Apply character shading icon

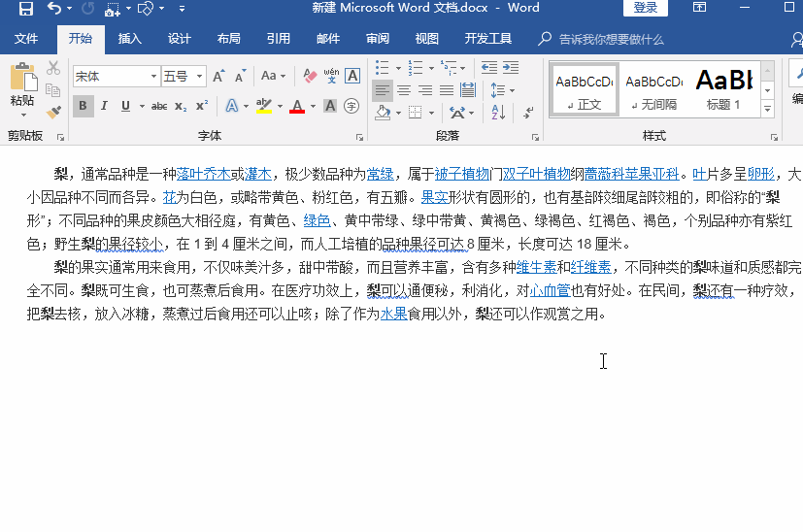point(330,106)
